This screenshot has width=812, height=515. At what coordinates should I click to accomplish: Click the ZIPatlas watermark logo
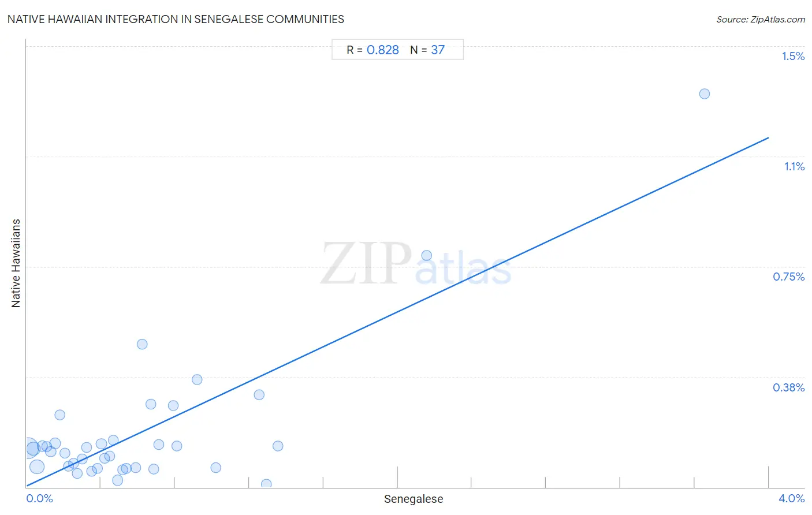coord(416,264)
